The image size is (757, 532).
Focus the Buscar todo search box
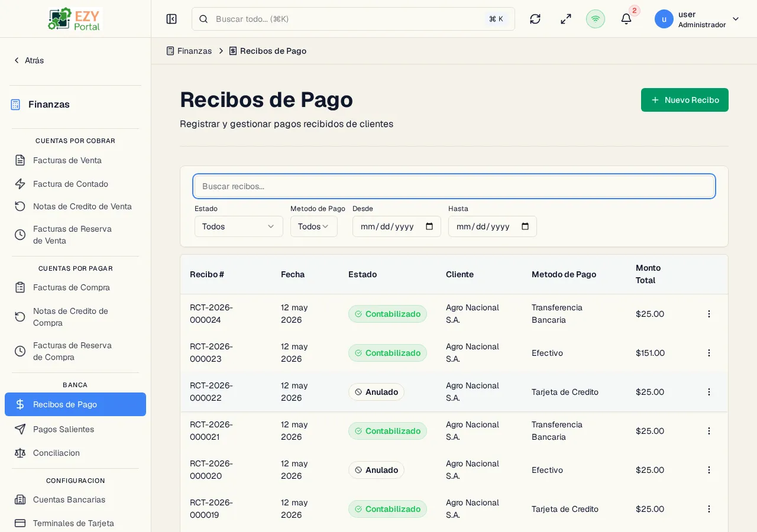pyautogui.click(x=353, y=19)
